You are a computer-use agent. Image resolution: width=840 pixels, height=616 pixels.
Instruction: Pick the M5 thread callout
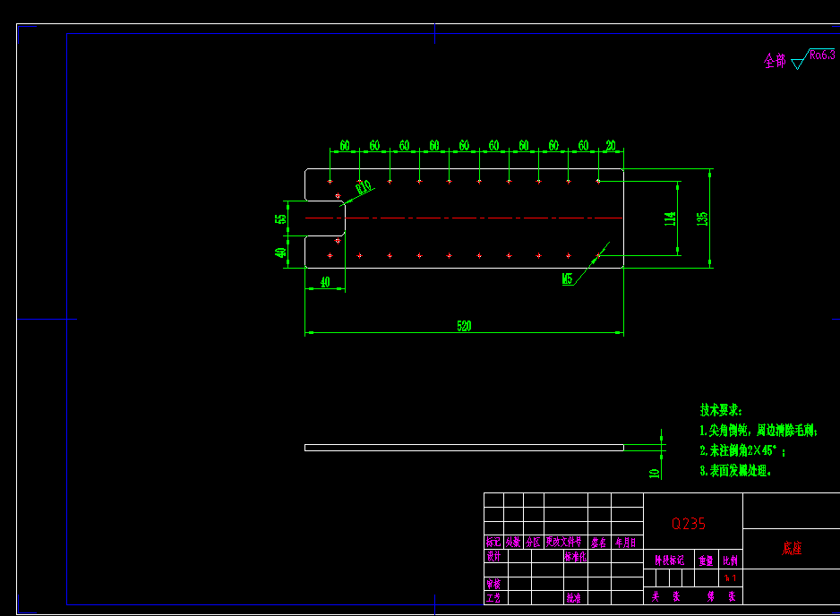coord(568,278)
